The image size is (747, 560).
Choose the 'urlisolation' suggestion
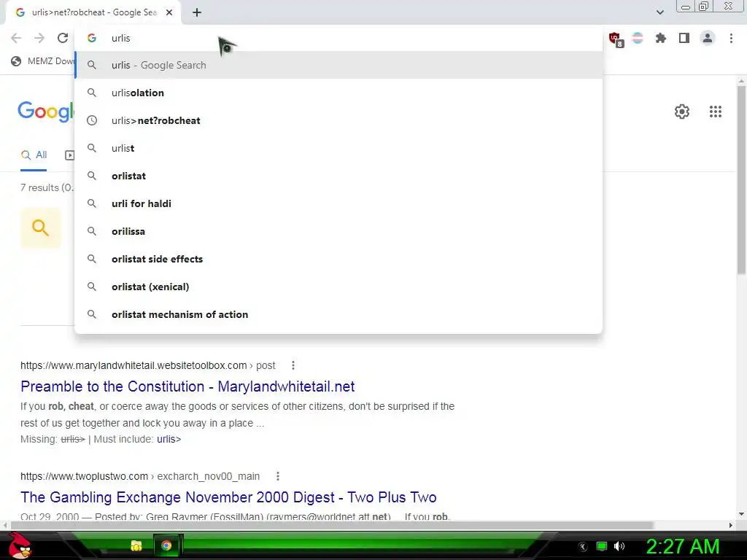[338, 93]
